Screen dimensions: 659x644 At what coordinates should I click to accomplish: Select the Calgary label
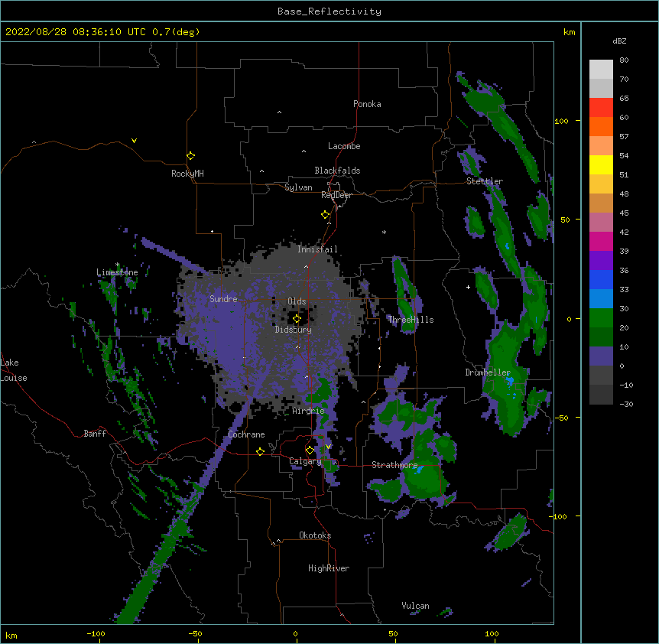pos(305,461)
